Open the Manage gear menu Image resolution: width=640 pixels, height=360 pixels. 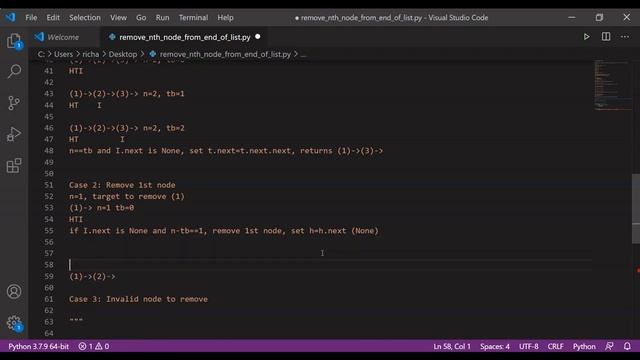click(x=14, y=323)
